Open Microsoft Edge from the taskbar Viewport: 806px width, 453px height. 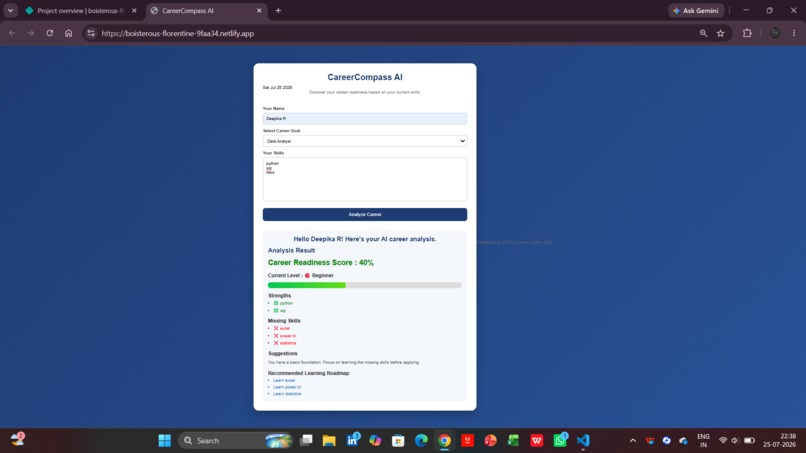(x=422, y=440)
